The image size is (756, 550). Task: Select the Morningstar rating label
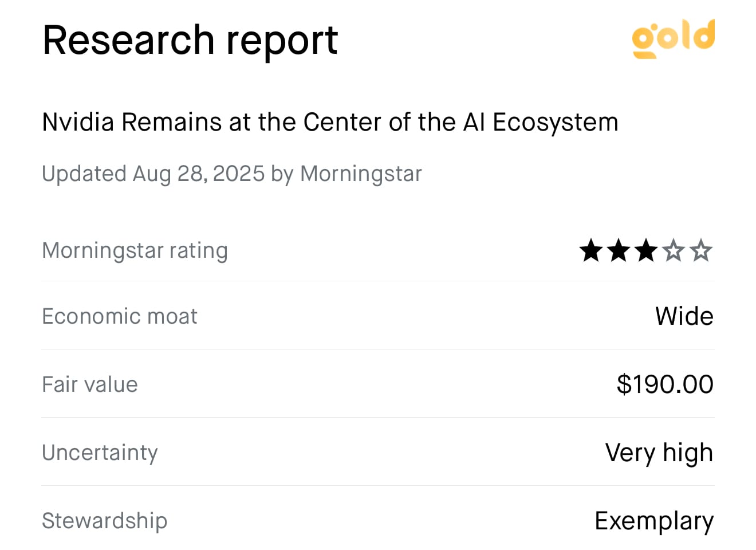tap(135, 251)
